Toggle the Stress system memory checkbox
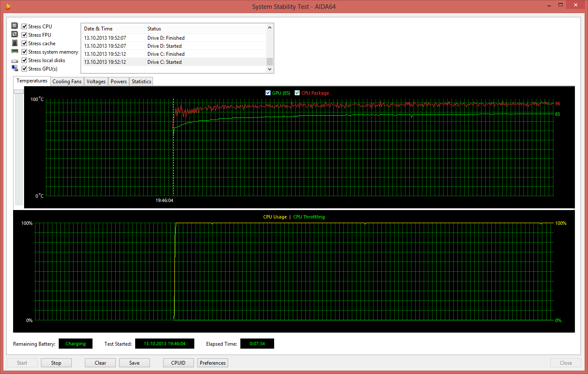Image resolution: width=588 pixels, height=374 pixels. coord(24,52)
